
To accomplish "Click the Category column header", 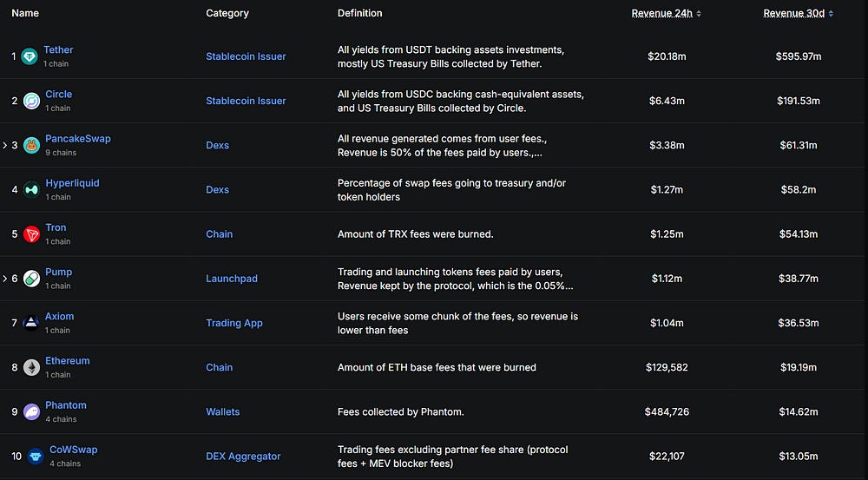I will (227, 13).
